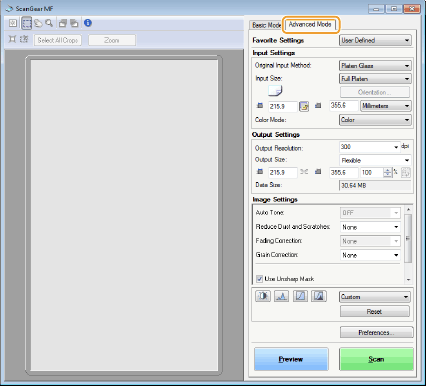Screen dimensions: 426x386
Task: Open the Output Resolution dropdown
Action: [369, 147]
